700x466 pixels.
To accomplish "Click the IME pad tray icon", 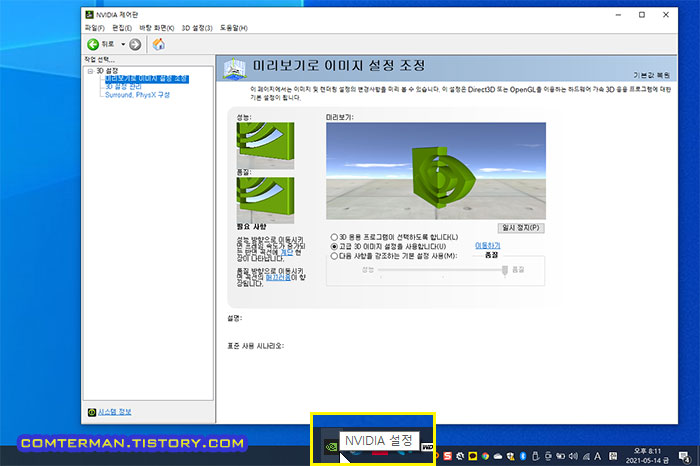I will [613, 456].
